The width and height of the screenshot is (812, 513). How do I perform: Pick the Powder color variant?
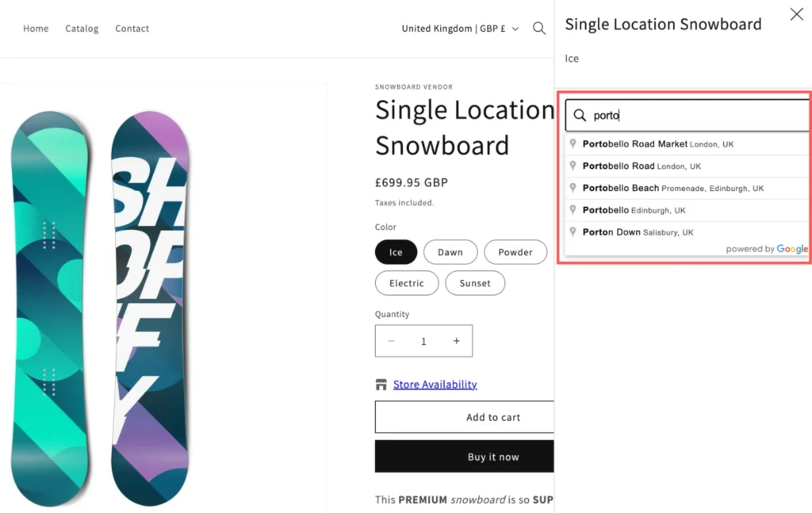(x=515, y=252)
